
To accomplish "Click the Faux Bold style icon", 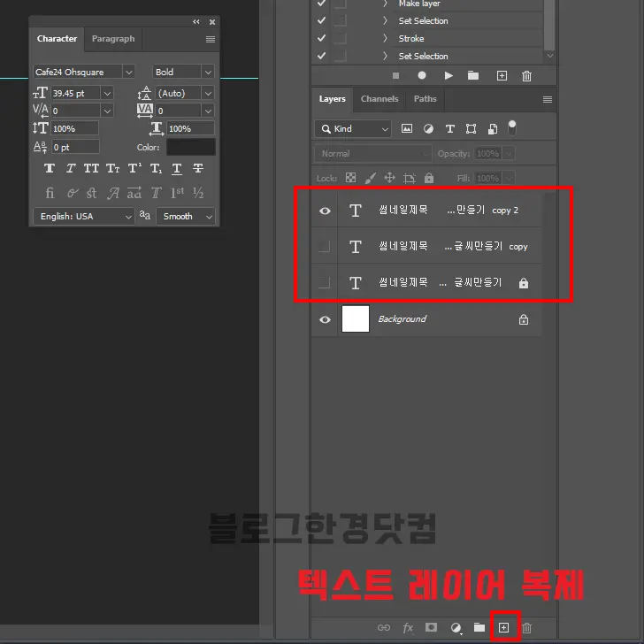I will pos(50,168).
